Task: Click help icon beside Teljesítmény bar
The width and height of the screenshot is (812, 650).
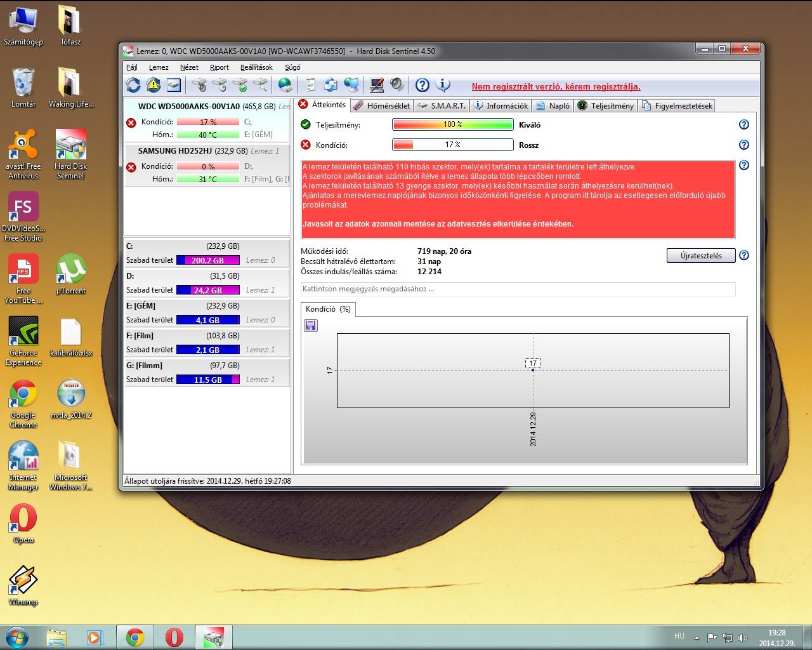Action: coord(744,125)
